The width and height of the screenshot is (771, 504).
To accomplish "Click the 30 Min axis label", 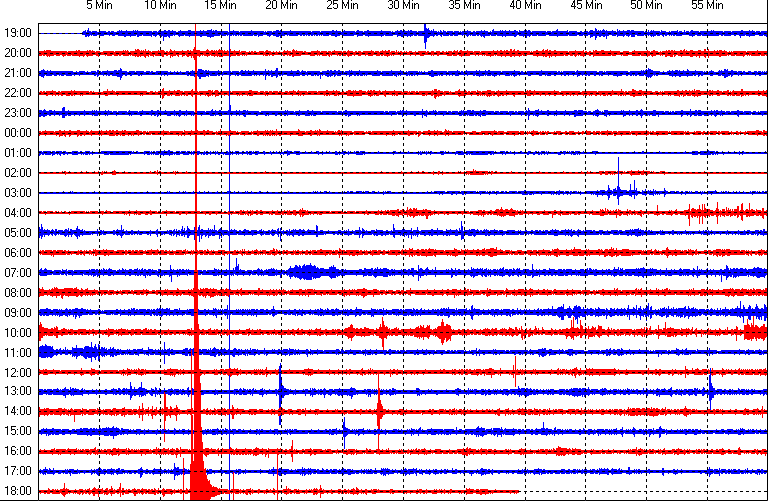I will point(404,5).
